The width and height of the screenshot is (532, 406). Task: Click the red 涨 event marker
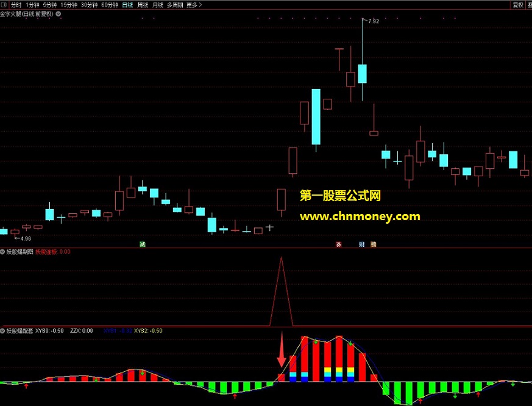point(339,244)
